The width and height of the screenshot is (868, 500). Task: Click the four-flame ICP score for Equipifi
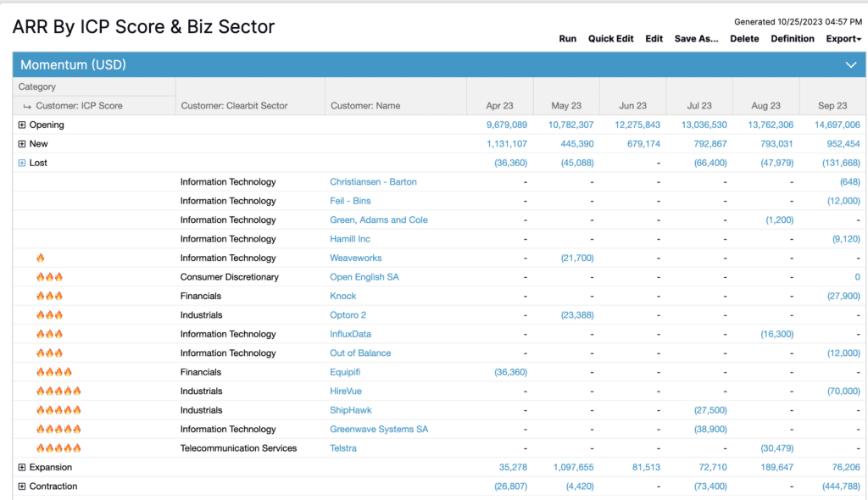(53, 372)
